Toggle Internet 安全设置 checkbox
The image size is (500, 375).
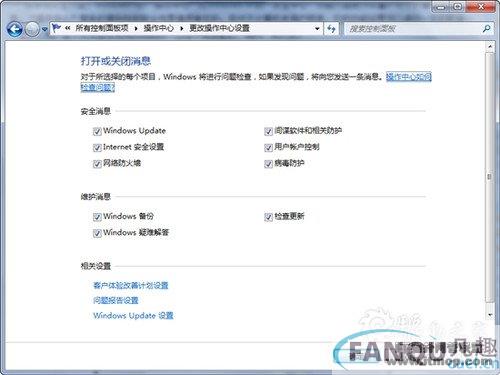(97, 148)
